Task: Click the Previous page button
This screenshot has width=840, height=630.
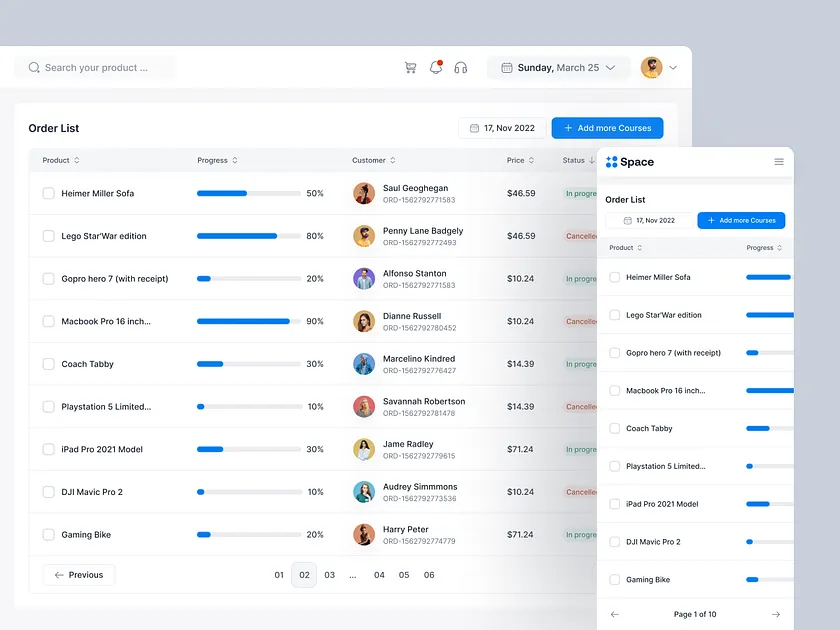Action: click(x=79, y=575)
